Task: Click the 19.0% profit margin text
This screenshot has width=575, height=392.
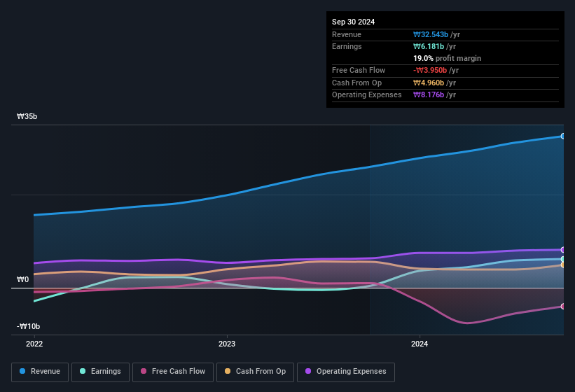Action: (x=447, y=58)
